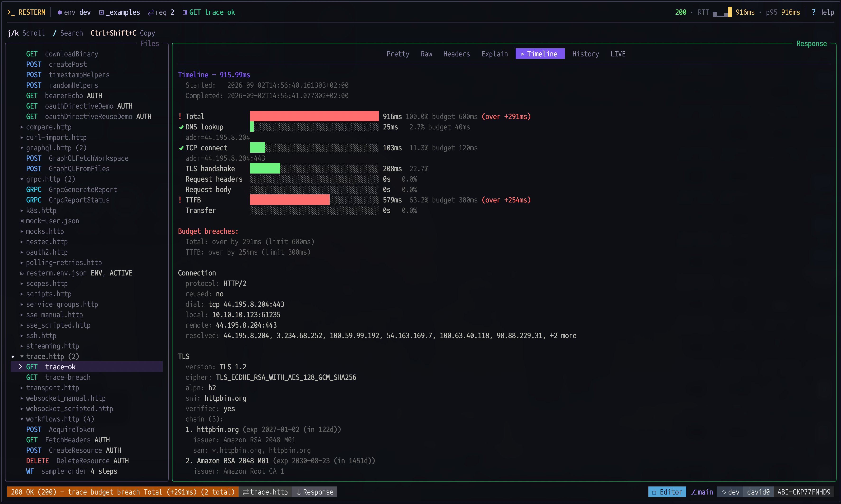The image size is (841, 504).
Task: Click the env dot icon
Action: pyautogui.click(x=60, y=12)
